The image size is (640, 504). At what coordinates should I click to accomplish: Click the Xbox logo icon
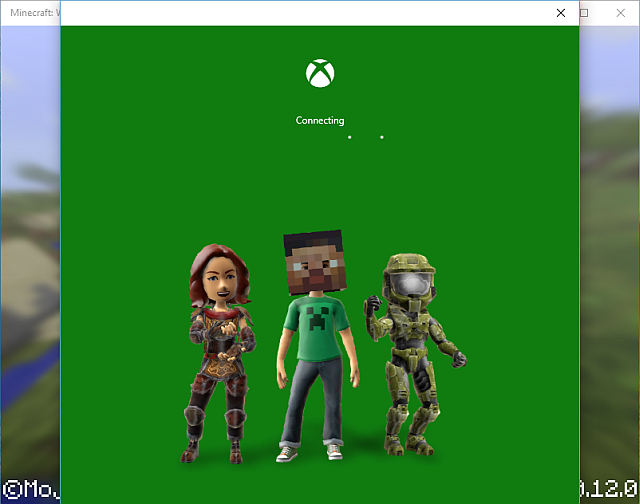point(320,73)
